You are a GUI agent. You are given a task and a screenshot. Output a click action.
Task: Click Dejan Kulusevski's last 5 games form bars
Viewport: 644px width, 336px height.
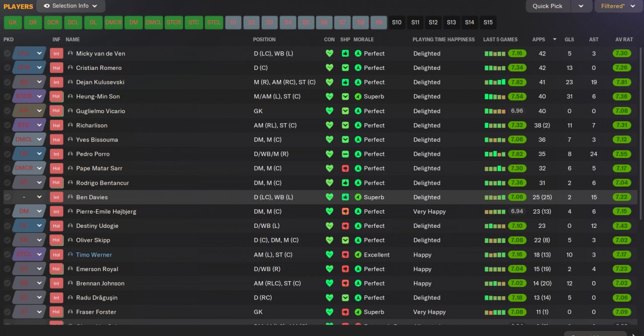(x=495, y=82)
